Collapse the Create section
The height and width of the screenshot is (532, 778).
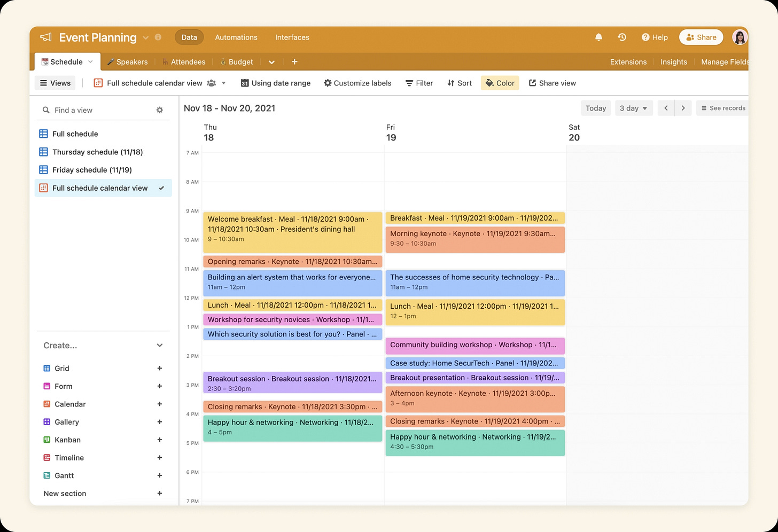coord(159,345)
